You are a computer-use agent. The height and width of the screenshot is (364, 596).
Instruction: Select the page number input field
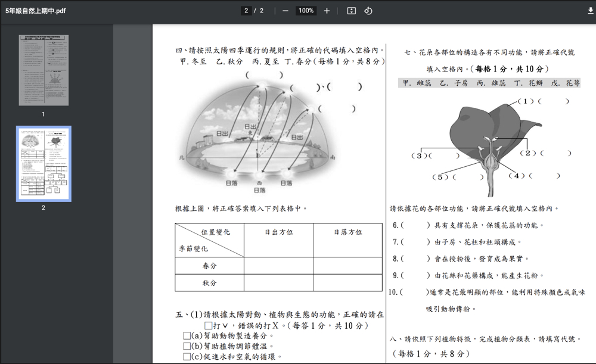click(x=247, y=11)
